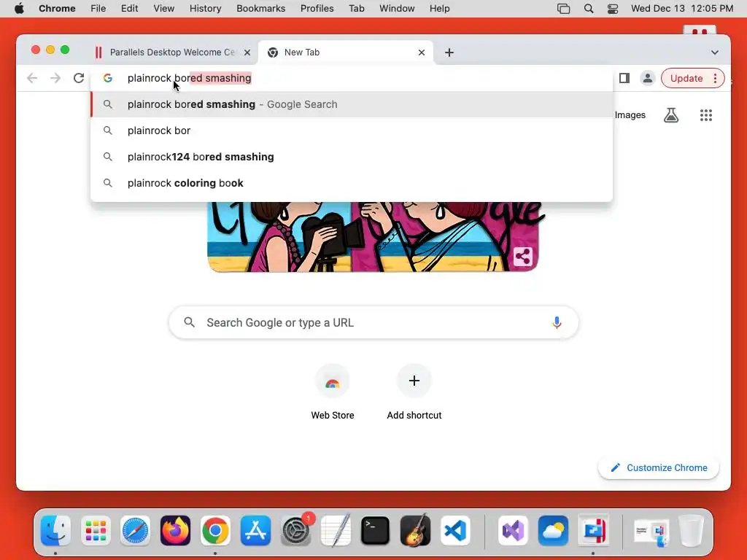
Task: Open Control Center in menu bar
Action: pos(613,9)
